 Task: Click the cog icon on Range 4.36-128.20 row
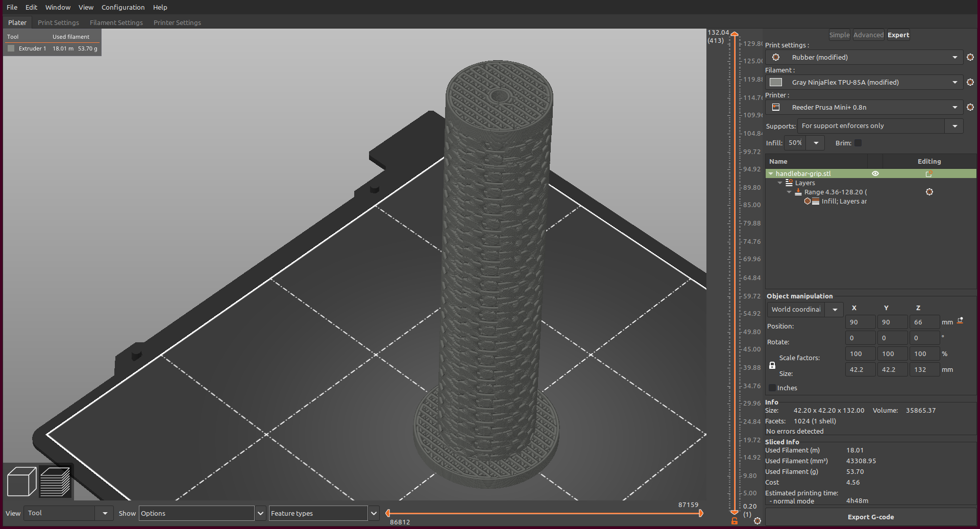(x=929, y=192)
